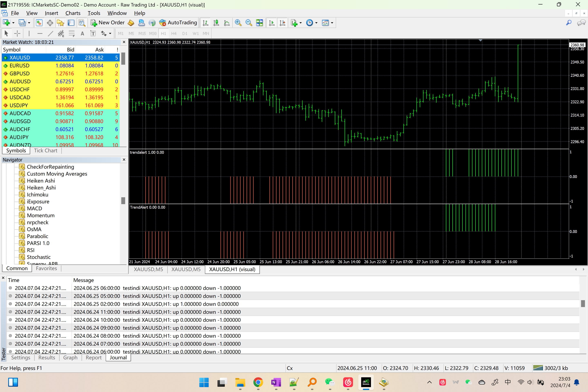This screenshot has height=392, width=588.
Task: Switch to the Results tester tab
Action: pyautogui.click(x=47, y=357)
